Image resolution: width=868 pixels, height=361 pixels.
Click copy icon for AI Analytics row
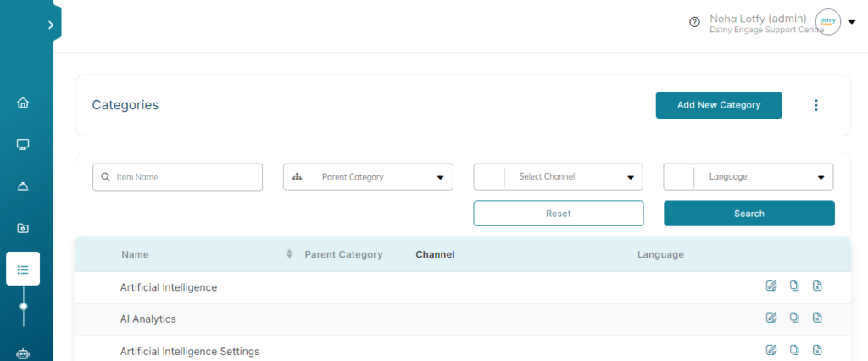click(794, 318)
